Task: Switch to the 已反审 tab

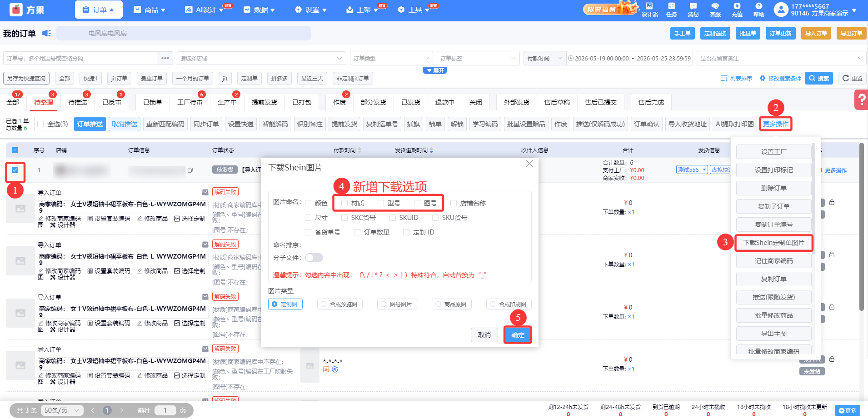Action: click(112, 102)
